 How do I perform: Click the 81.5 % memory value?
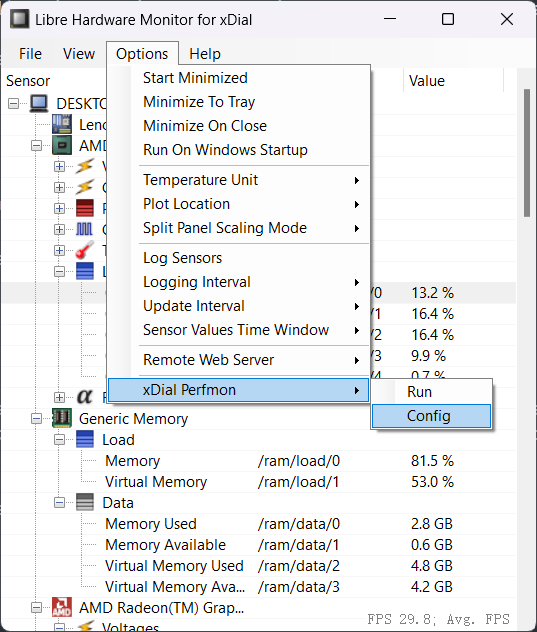point(432,461)
